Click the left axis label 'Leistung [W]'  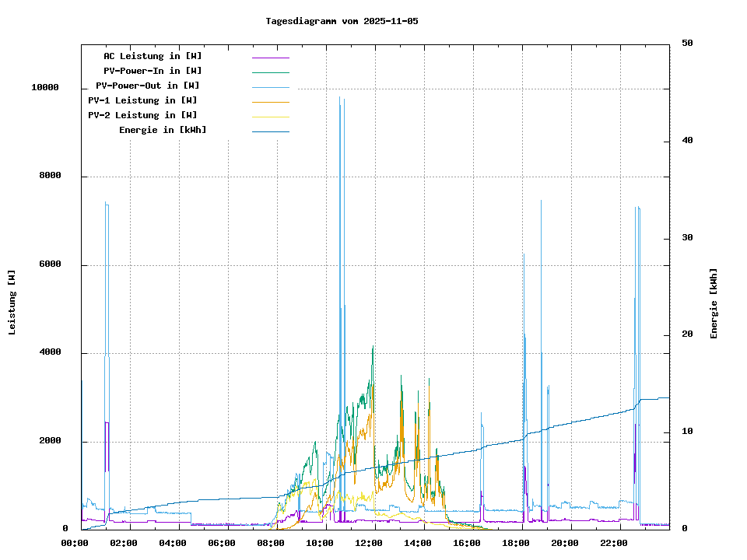pyautogui.click(x=12, y=303)
